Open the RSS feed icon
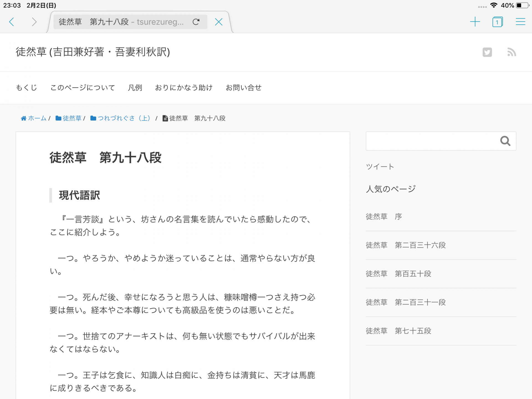Image resolution: width=532 pixels, height=399 pixels. [x=511, y=52]
